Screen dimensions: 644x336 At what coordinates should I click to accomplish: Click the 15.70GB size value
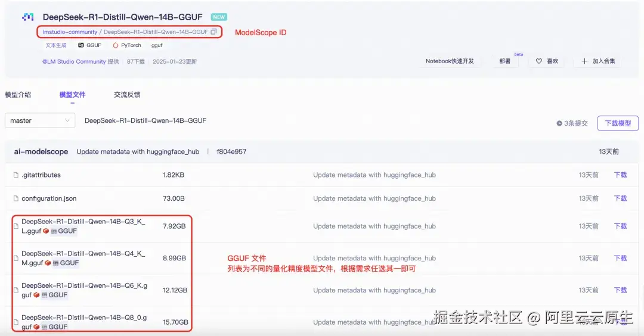pos(175,322)
